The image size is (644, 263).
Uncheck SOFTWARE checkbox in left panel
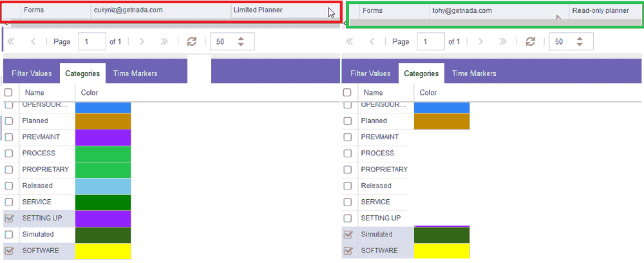pos(8,250)
